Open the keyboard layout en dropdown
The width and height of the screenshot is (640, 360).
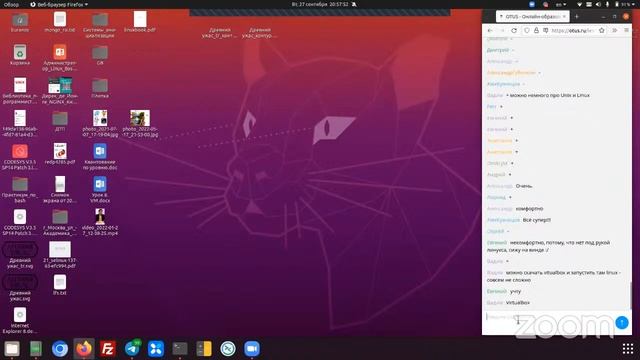pos(561,4)
